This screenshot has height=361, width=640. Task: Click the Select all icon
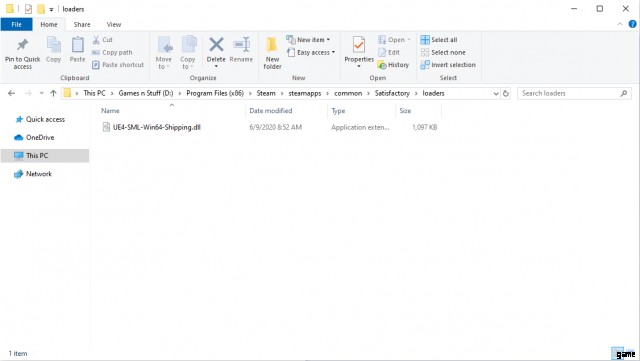(x=425, y=40)
